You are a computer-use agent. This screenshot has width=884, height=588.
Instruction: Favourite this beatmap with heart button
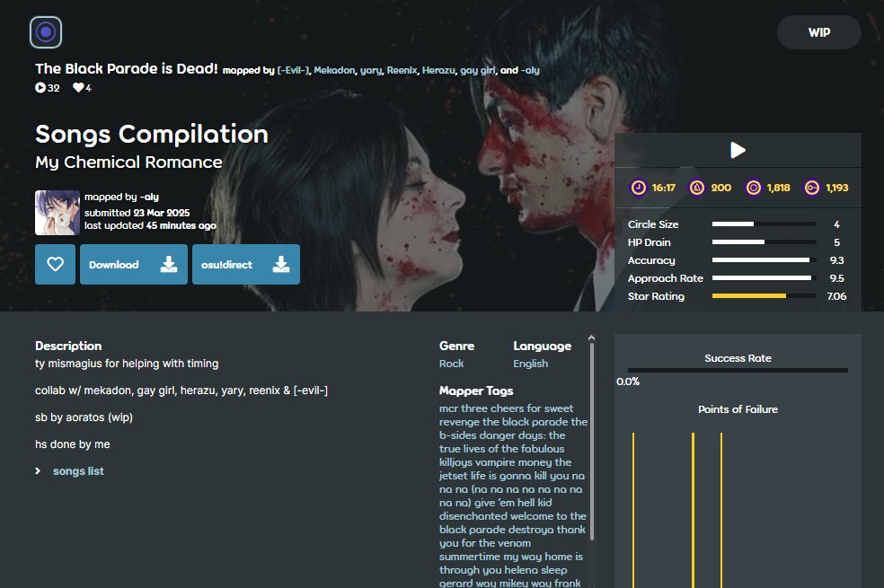(x=56, y=264)
